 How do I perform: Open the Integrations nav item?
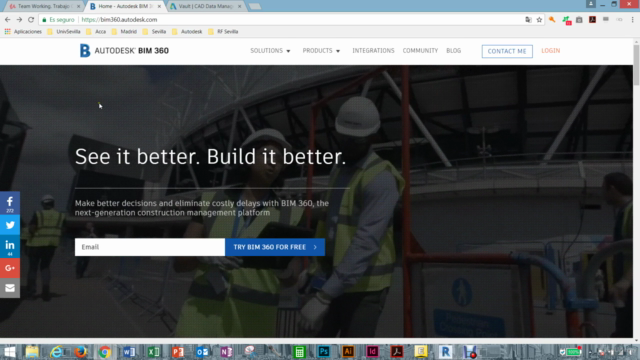tap(373, 51)
